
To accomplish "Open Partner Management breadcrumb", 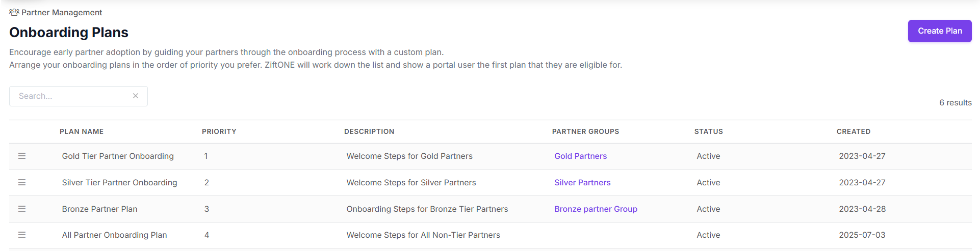I will pos(62,12).
